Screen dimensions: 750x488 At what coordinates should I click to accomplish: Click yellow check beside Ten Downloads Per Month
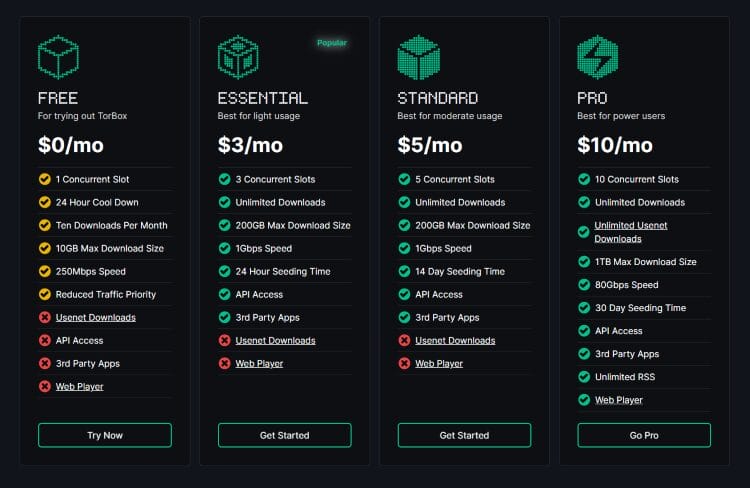(x=44, y=225)
